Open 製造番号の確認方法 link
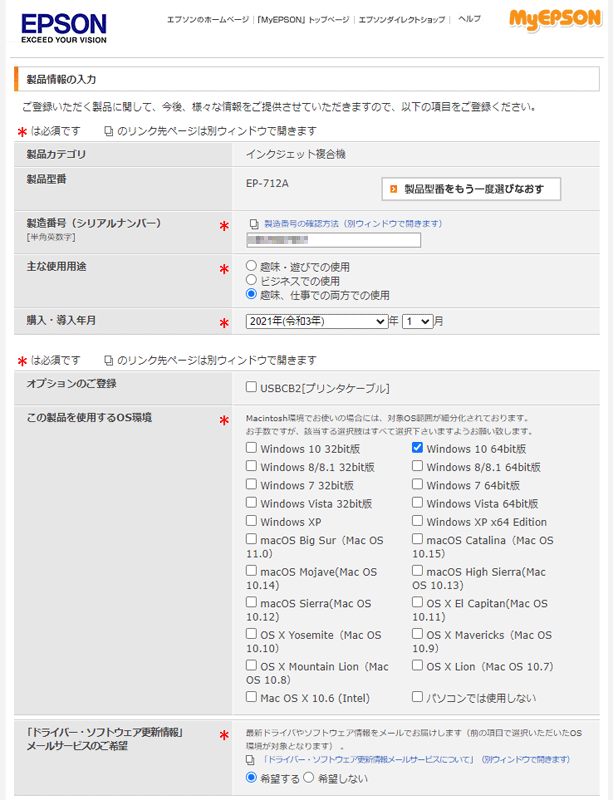The image size is (613, 800). tap(353, 223)
